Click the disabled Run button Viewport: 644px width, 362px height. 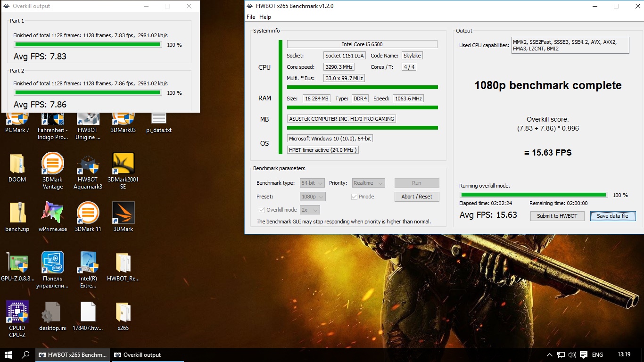[417, 183]
